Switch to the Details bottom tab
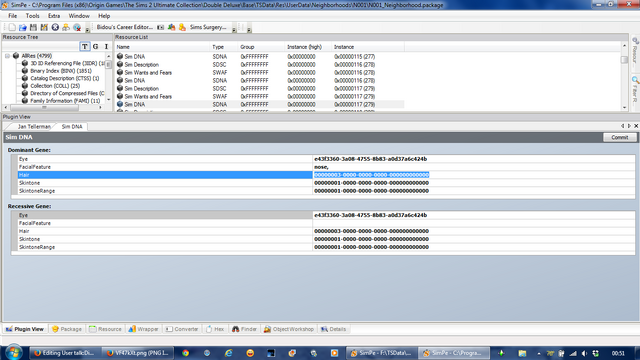640x360 pixels. [333, 329]
